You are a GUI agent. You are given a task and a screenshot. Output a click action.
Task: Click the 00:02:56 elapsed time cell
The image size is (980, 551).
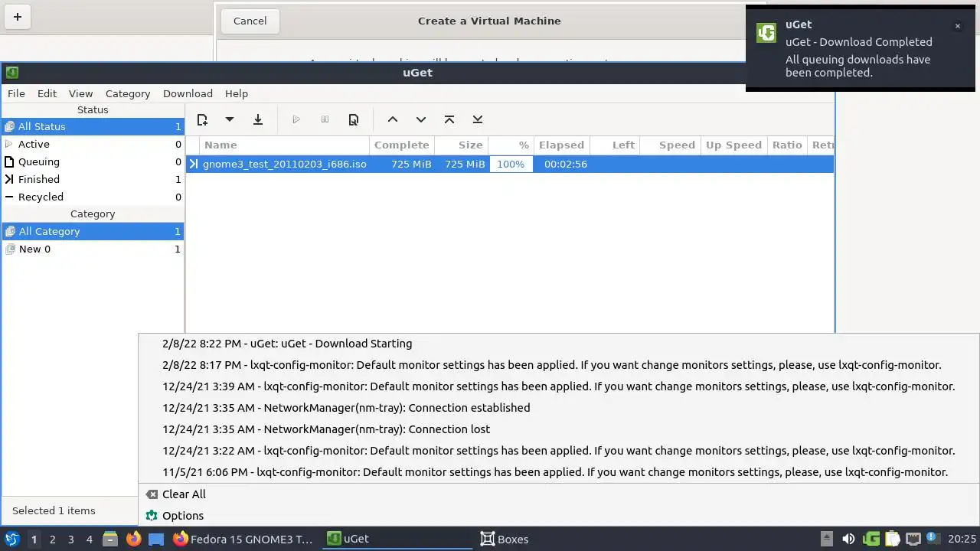click(566, 164)
